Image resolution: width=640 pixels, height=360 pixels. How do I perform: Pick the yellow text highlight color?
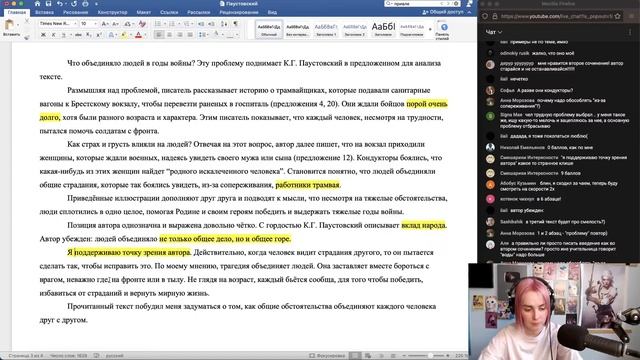pyautogui.click(x=123, y=36)
